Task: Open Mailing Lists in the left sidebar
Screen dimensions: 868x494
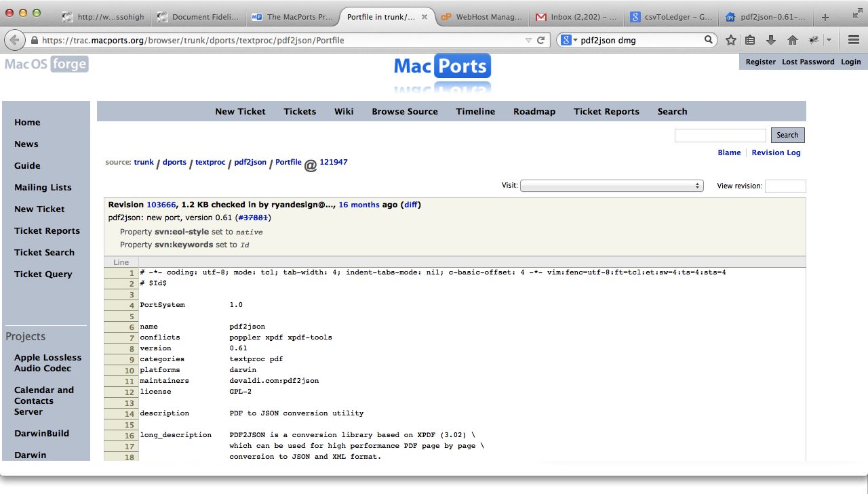Action: click(x=43, y=187)
